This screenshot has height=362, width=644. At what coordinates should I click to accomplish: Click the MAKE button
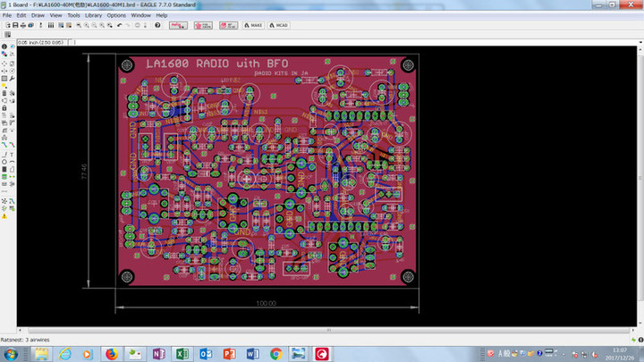pyautogui.click(x=252, y=26)
